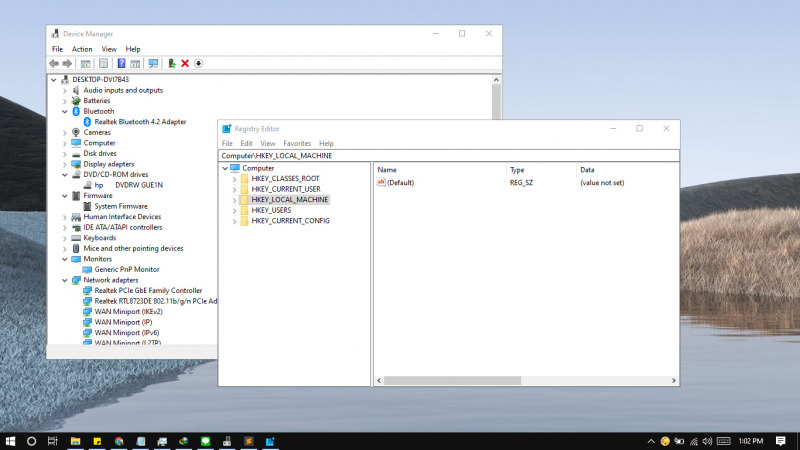Select WAN Miniport (IPv6) adapter
The image size is (800, 450).
click(127, 333)
